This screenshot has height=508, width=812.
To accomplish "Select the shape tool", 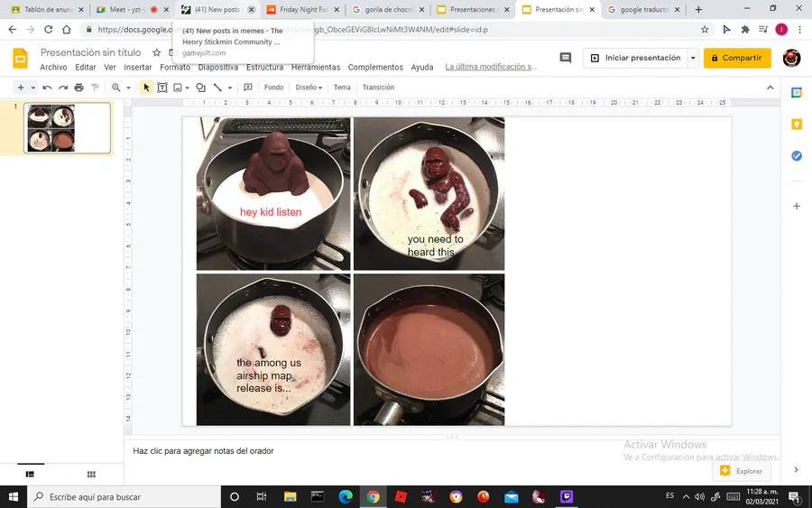I will coord(200,88).
